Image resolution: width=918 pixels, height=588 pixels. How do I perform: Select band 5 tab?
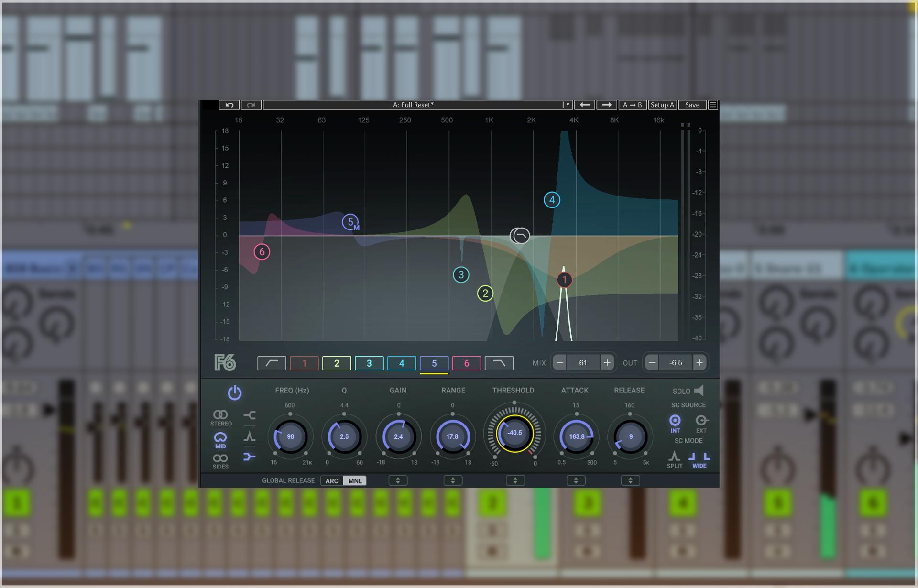(x=434, y=363)
